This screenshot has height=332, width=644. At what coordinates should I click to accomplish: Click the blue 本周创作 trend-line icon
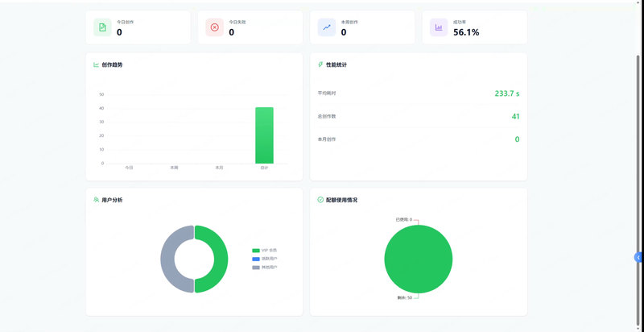pos(327,27)
